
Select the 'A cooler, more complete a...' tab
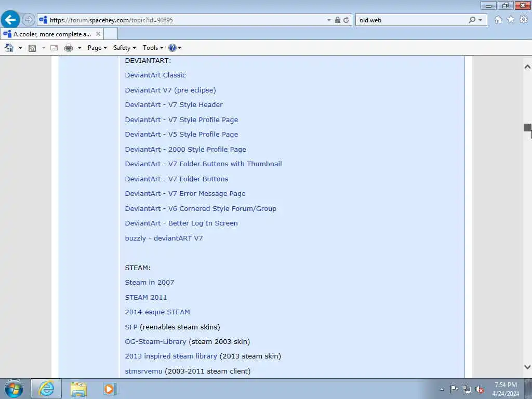[52, 34]
